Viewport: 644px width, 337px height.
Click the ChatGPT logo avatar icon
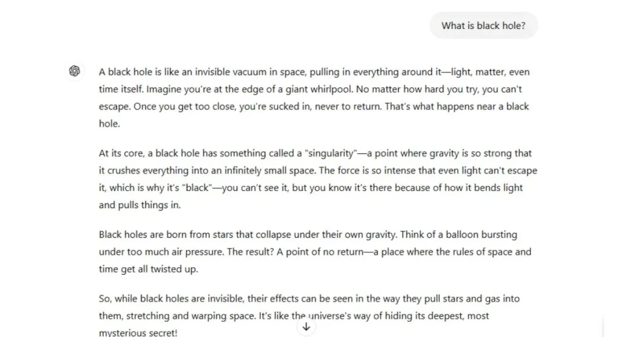point(74,71)
